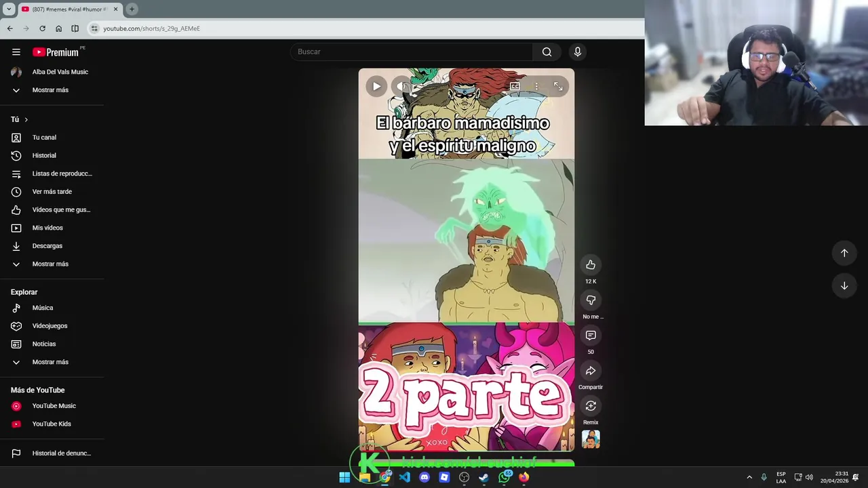The image size is (868, 488).
Task: Expand the Short to fullscreen
Action: pyautogui.click(x=558, y=86)
